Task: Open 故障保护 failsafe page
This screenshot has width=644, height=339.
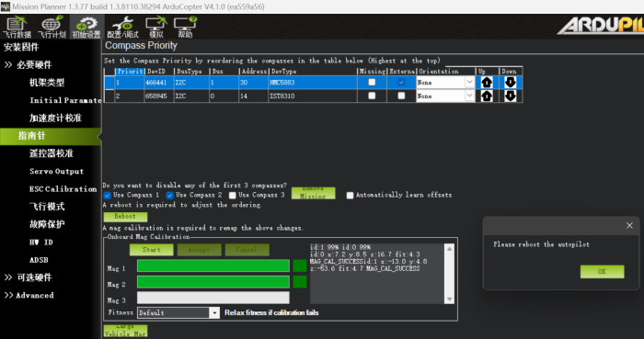Action: pos(47,224)
